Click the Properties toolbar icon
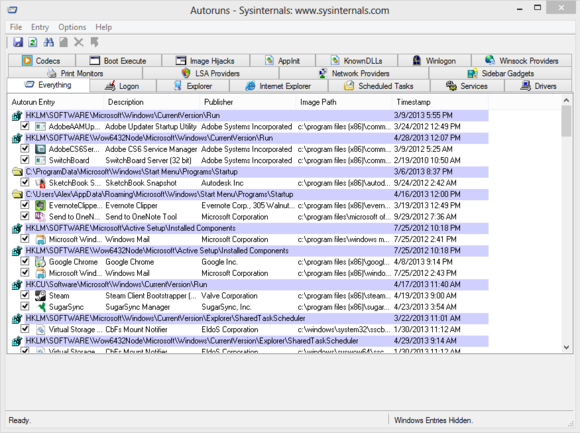Screen dimensions: 580x433 (x=64, y=42)
